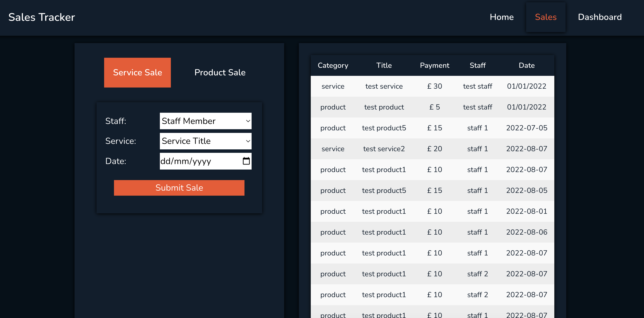Select the Service Sale tab
644x318 pixels.
coord(137,72)
